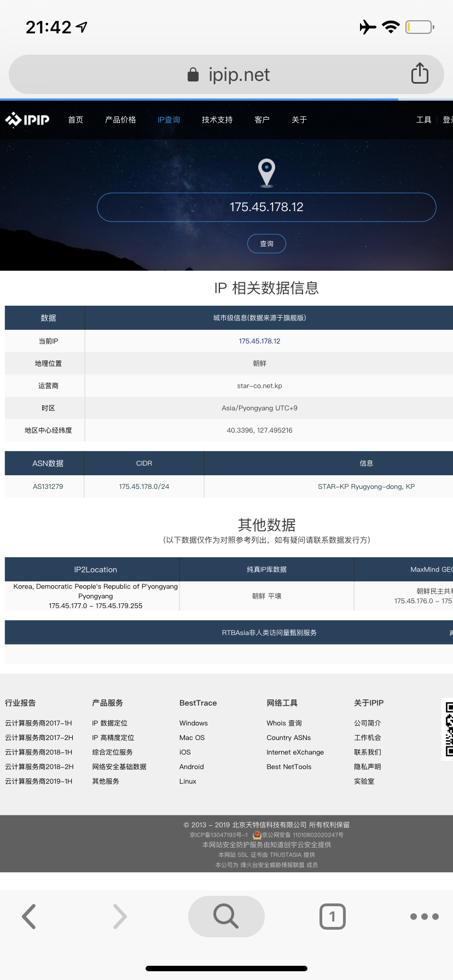The image size is (453, 980).
Task: Open the tab switcher showing 1
Action: (x=332, y=917)
